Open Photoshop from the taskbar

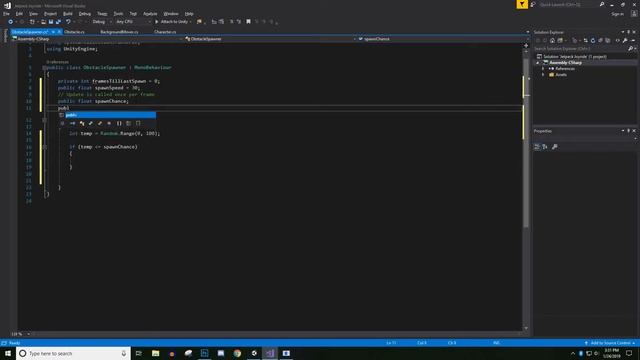tap(204, 353)
